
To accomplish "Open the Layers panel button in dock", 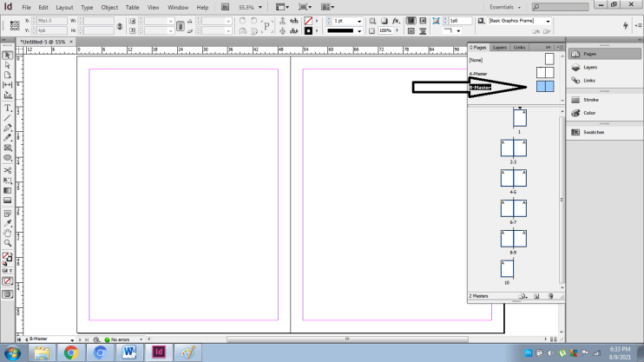I will tap(605, 67).
